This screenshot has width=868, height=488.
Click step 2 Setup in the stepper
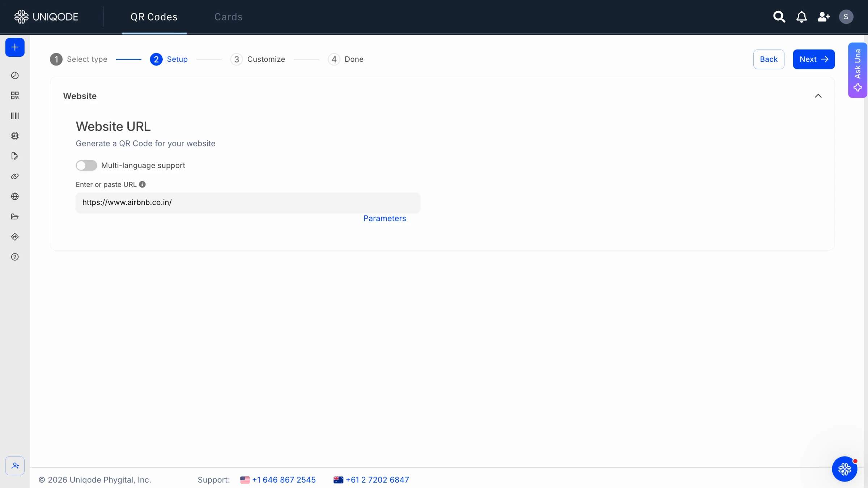(169, 59)
